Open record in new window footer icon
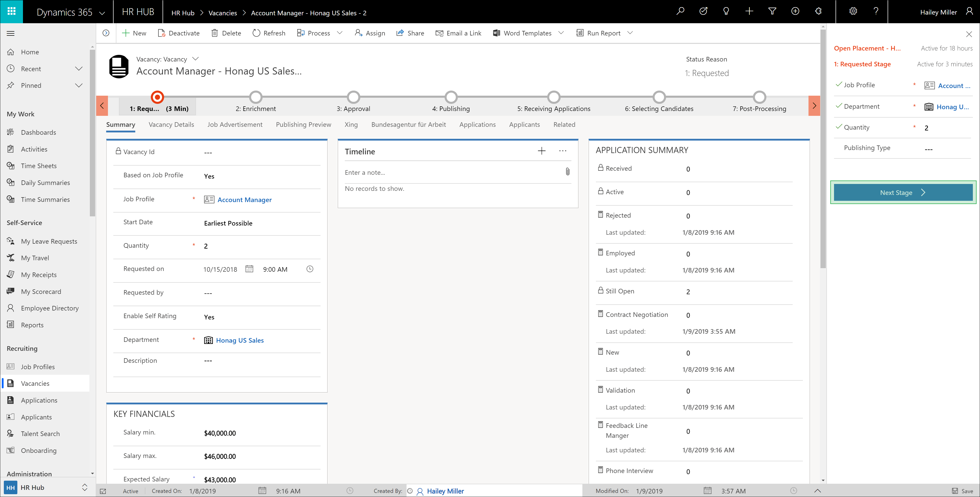 [103, 491]
